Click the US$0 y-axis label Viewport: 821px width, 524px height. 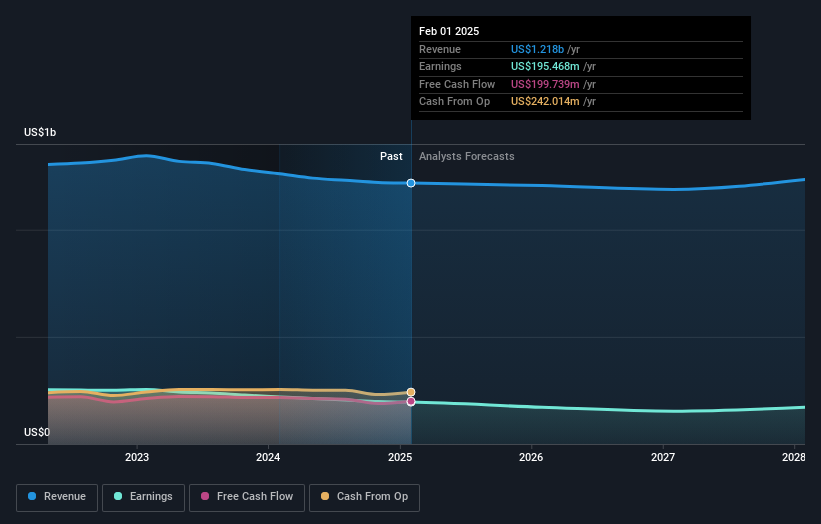tap(37, 432)
